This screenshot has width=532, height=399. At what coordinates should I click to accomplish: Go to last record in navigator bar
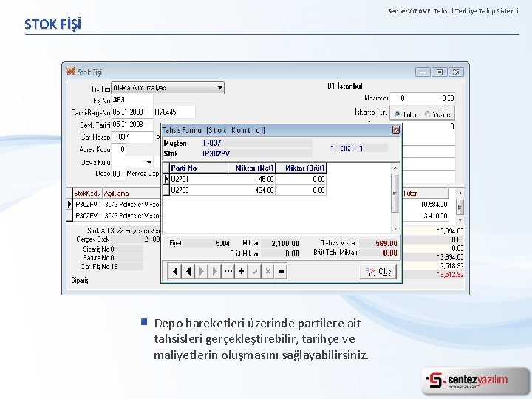pyautogui.click(x=214, y=271)
